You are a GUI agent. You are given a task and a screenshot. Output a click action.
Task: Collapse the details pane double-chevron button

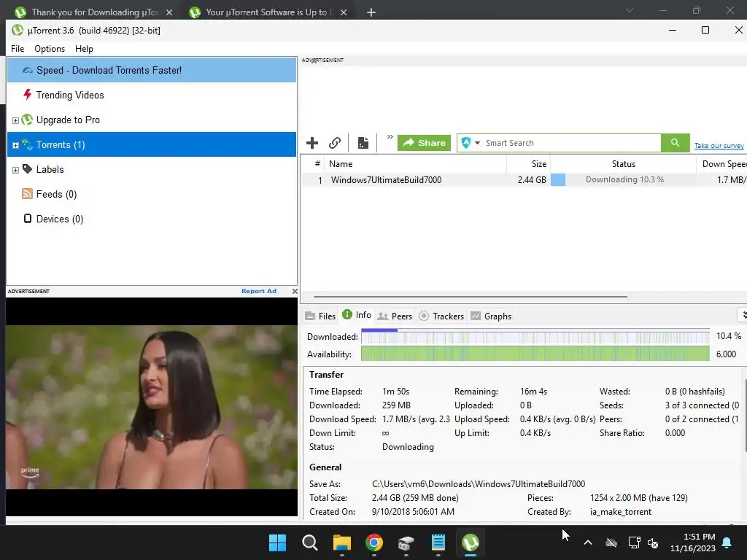743,315
